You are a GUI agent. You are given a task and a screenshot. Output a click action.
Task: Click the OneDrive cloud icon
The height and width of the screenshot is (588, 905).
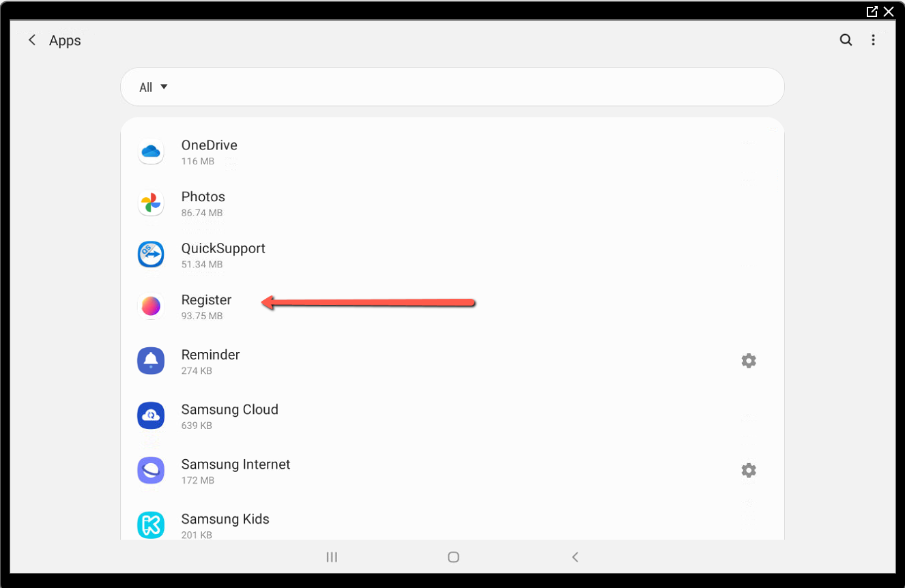pyautogui.click(x=151, y=151)
